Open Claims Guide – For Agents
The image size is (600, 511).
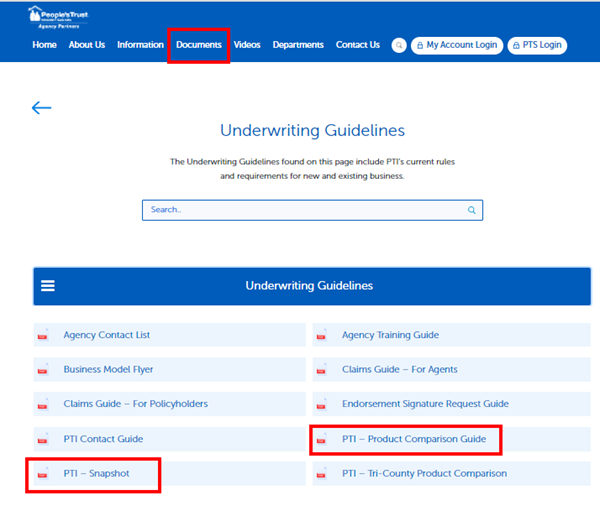(x=452, y=369)
